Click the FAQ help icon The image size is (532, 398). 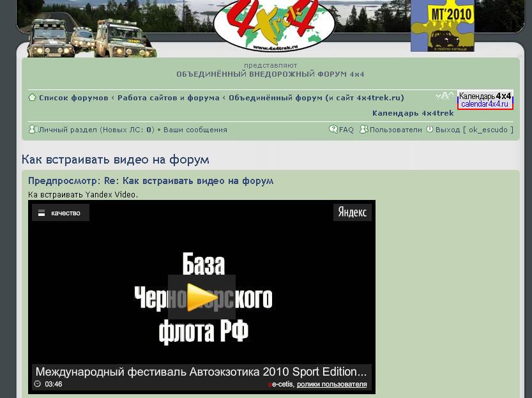pyautogui.click(x=333, y=130)
